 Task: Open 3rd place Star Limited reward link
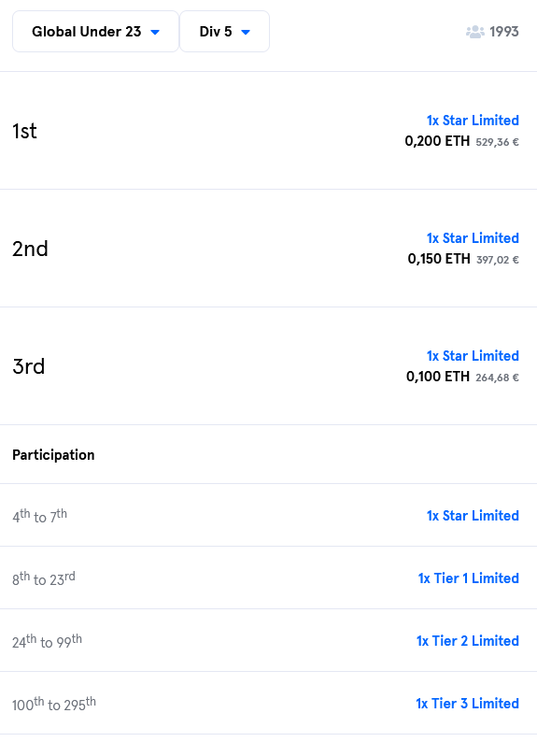[473, 355]
